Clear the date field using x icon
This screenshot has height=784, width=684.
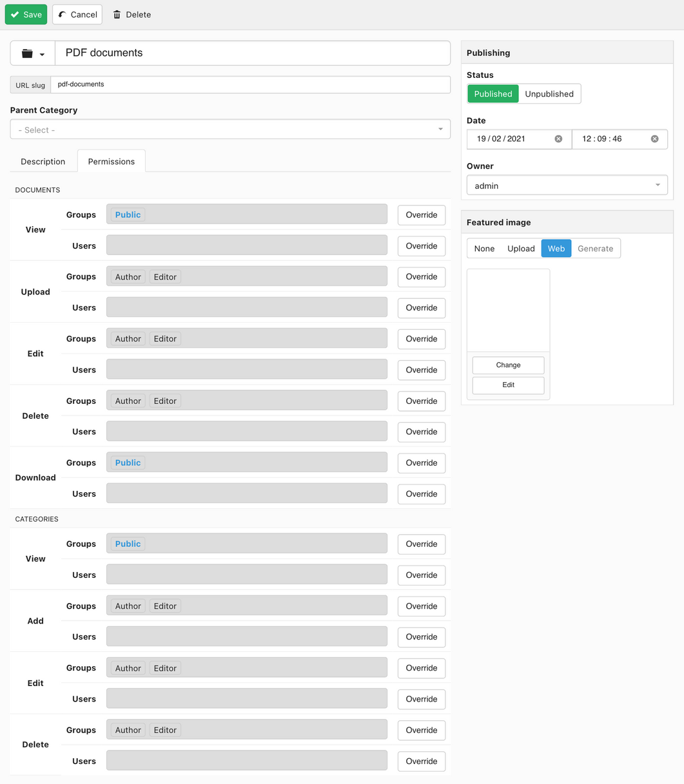(558, 139)
